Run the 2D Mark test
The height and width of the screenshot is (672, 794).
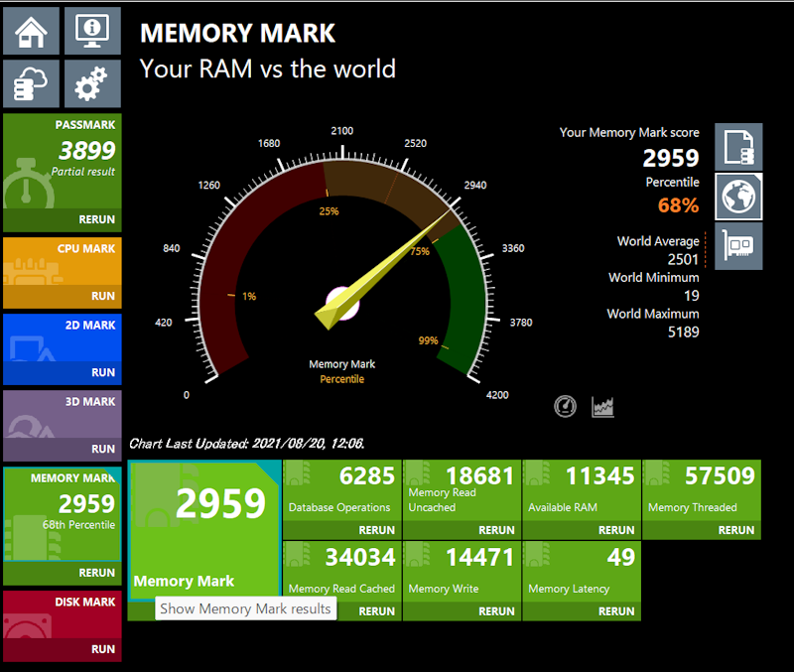[103, 372]
